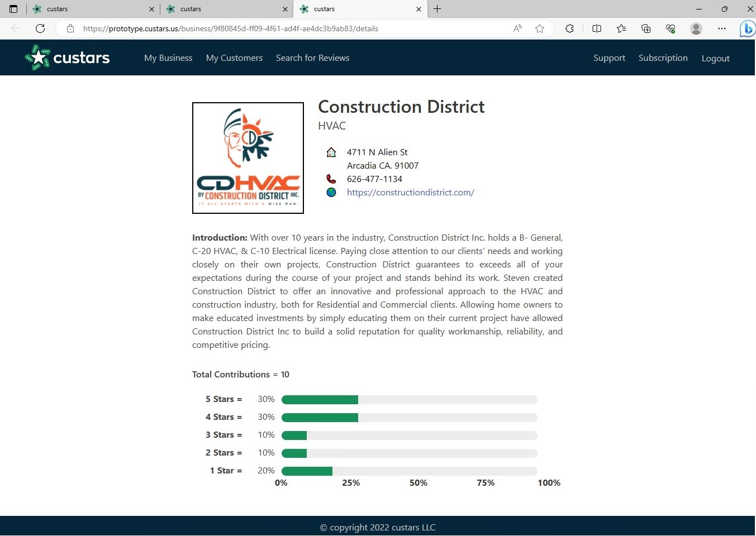This screenshot has height=536, width=756.
Task: Click the 100% axis label
Action: [x=549, y=483]
